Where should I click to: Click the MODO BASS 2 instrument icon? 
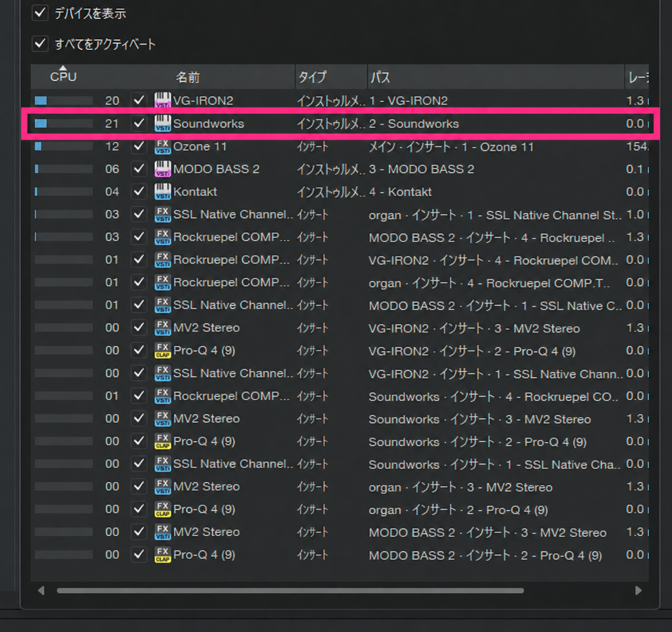click(163, 169)
